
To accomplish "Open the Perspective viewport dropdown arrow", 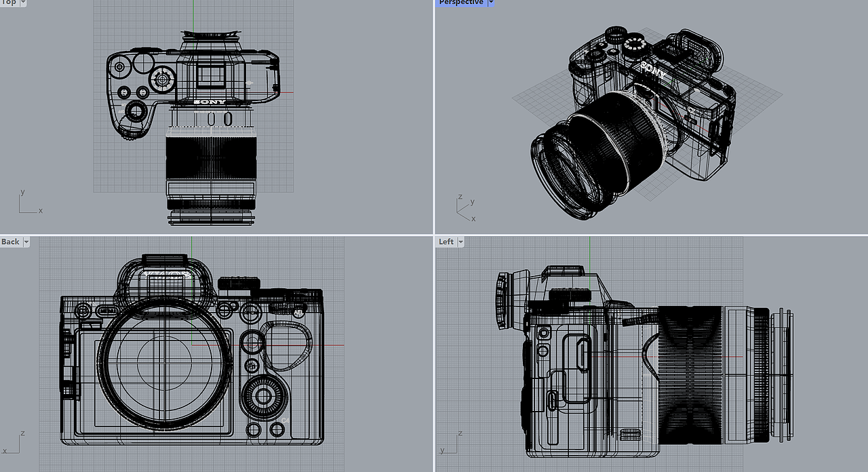I will [491, 3].
